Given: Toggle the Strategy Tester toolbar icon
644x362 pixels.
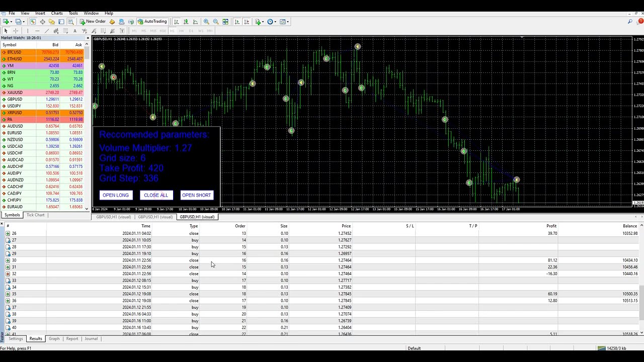Looking at the screenshot, I should [x=71, y=22].
